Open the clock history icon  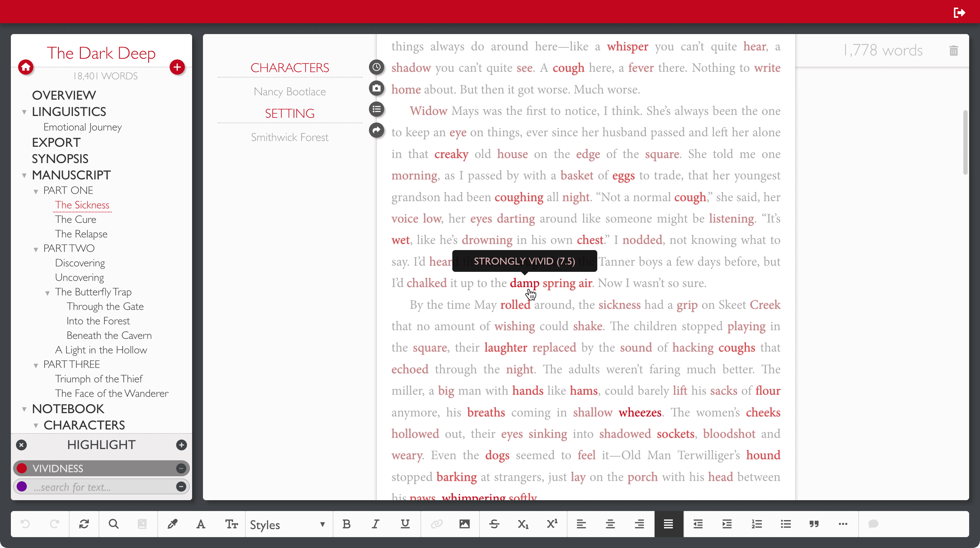376,67
